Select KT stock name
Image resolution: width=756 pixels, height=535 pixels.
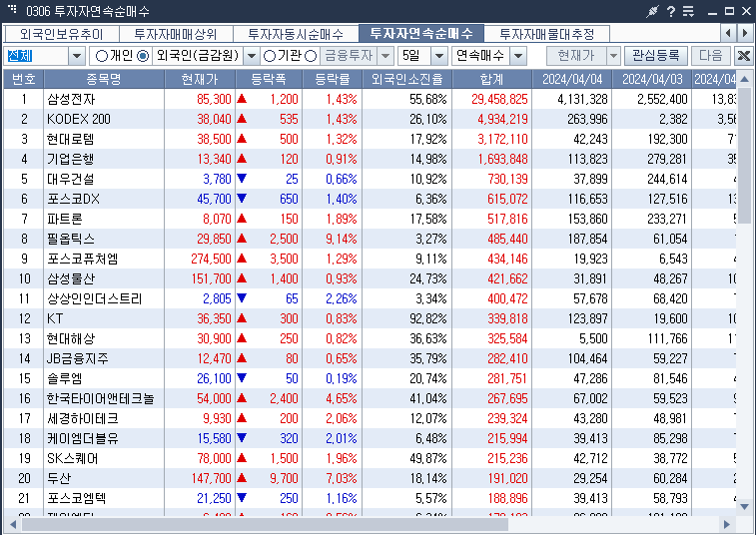click(x=55, y=318)
